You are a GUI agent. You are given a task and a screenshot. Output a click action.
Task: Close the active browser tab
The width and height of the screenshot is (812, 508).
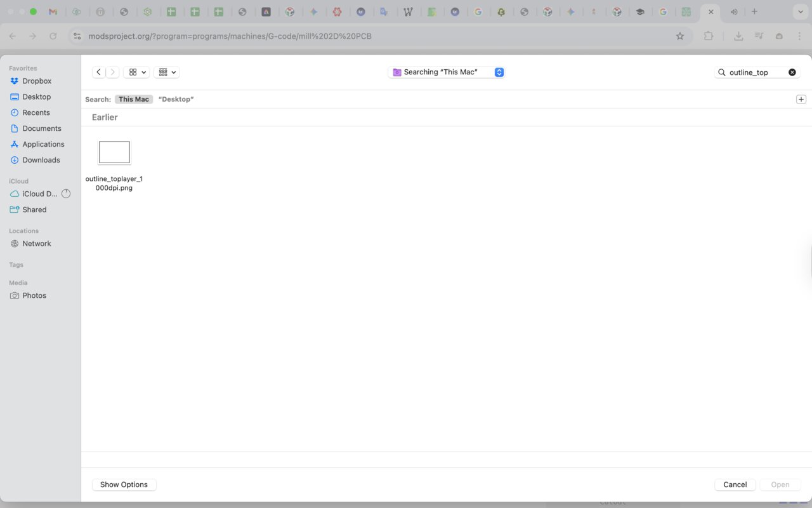[710, 12]
